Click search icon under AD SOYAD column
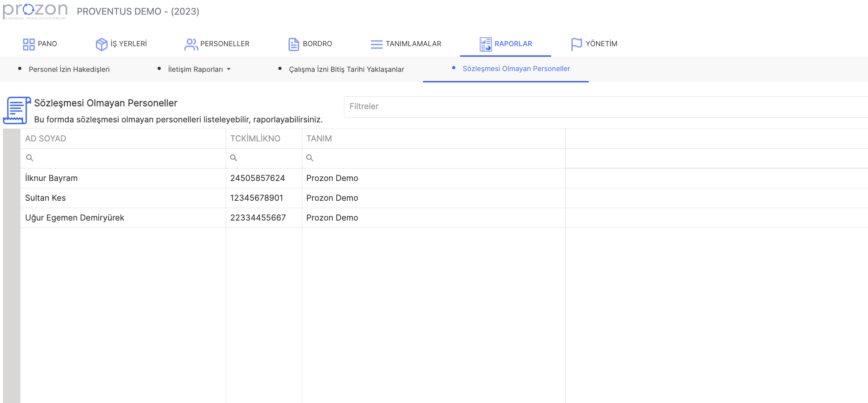 coord(30,158)
